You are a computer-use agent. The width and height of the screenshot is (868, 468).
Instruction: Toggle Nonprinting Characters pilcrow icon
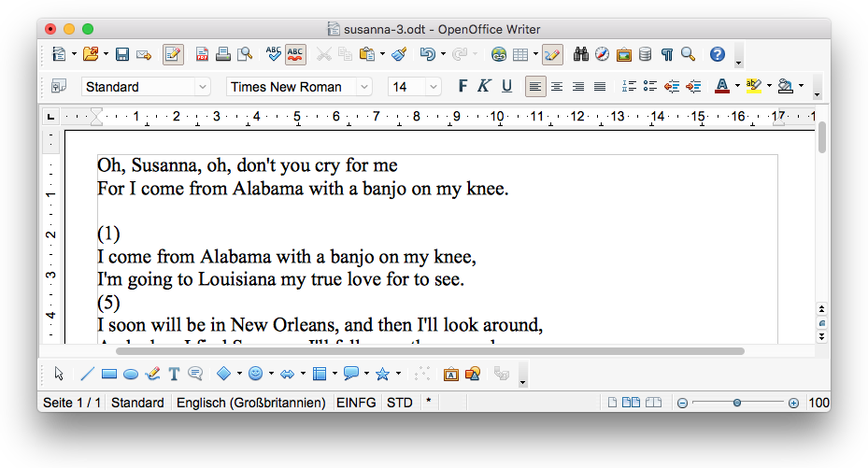(x=667, y=54)
